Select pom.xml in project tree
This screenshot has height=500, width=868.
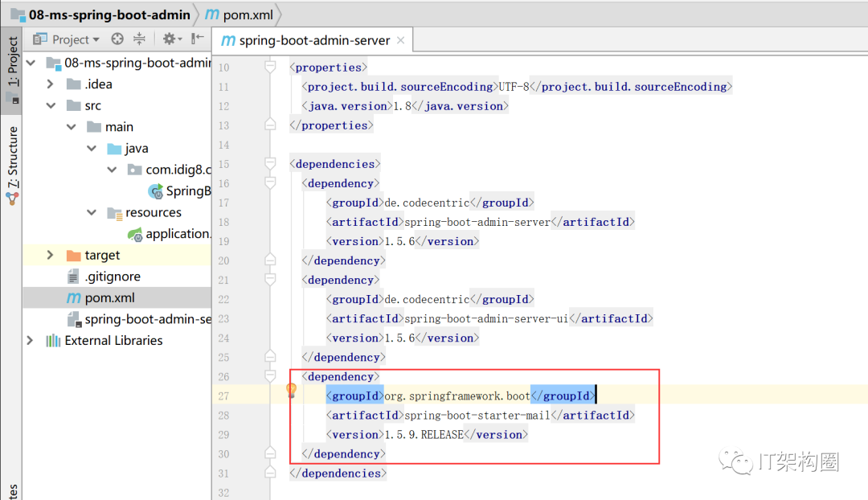click(109, 298)
